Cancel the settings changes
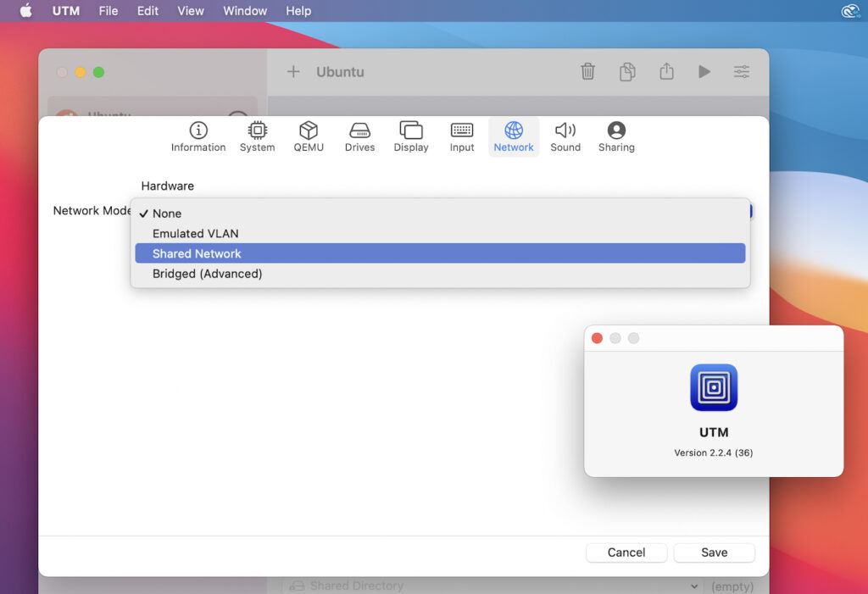Viewport: 868px width, 594px height. (x=626, y=552)
